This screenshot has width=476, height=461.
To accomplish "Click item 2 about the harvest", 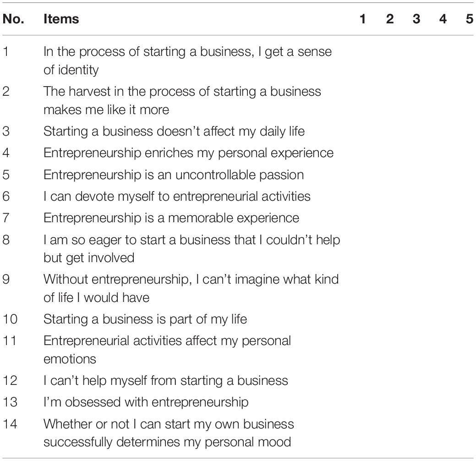I will (182, 100).
